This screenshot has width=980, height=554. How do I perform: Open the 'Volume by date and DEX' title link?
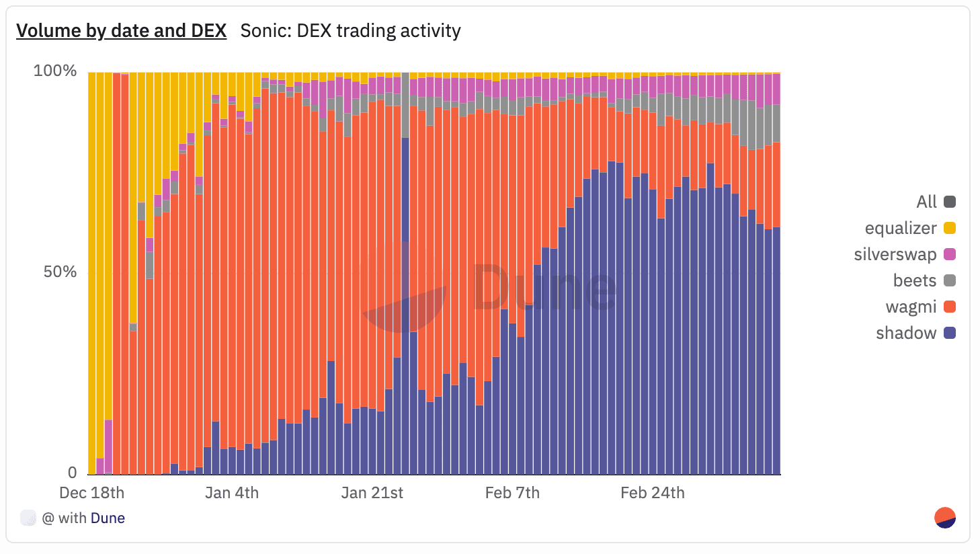[121, 31]
